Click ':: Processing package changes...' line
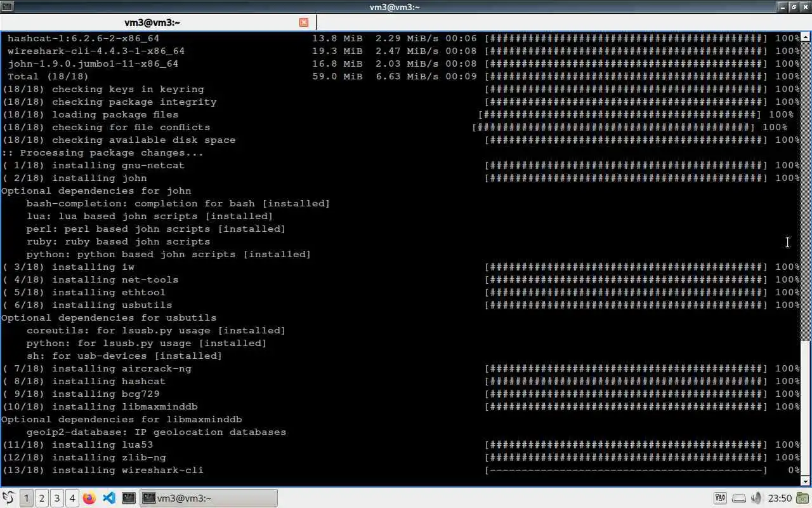The height and width of the screenshot is (508, 812). 103,152
